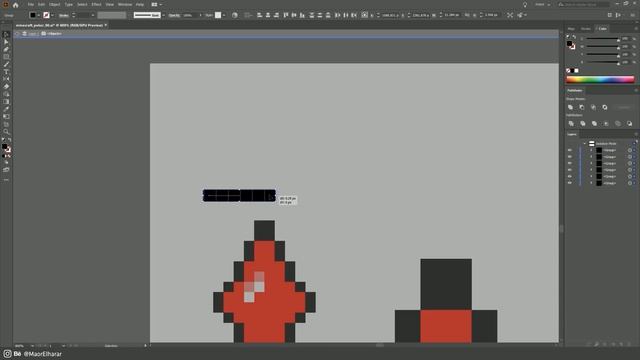Image resolution: width=640 pixels, height=360 pixels.
Task: Select the Type tool
Action: coord(6,72)
